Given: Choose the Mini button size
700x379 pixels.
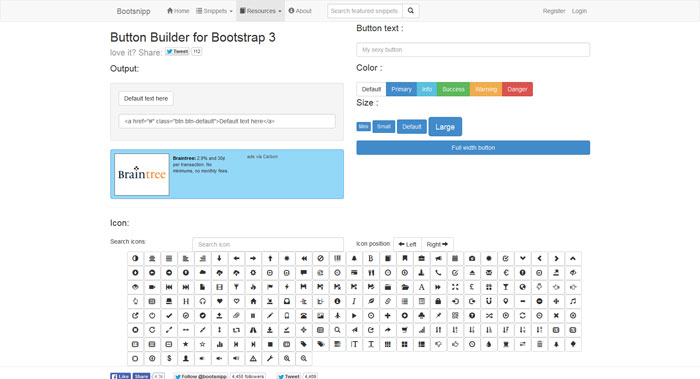Looking at the screenshot, I should tap(363, 127).
